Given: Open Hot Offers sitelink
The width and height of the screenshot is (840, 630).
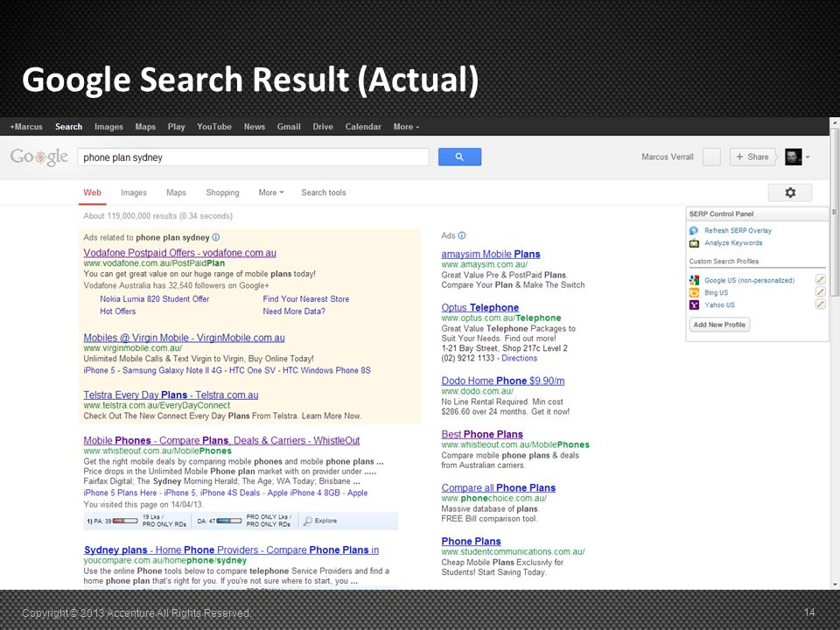Looking at the screenshot, I should [x=118, y=311].
